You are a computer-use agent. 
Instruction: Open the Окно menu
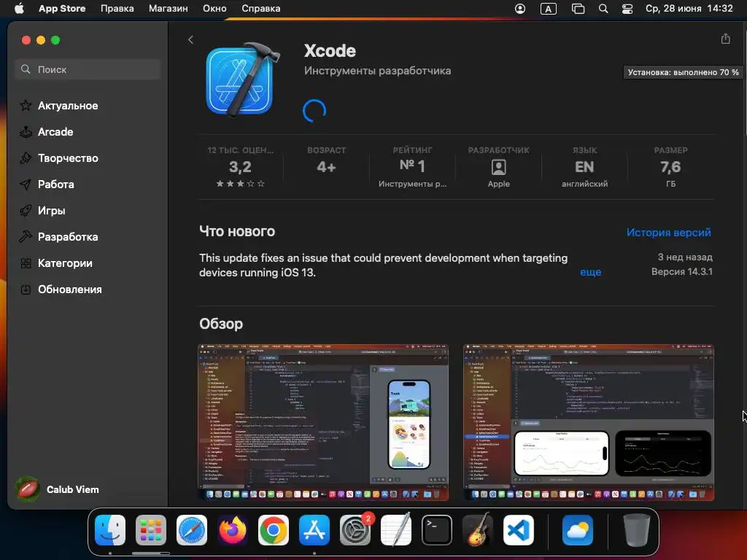pos(214,9)
